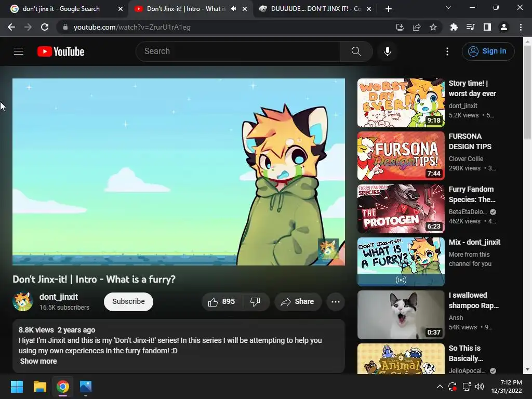The image size is (532, 399).
Task: Open Windows Start menu
Action: [x=17, y=387]
